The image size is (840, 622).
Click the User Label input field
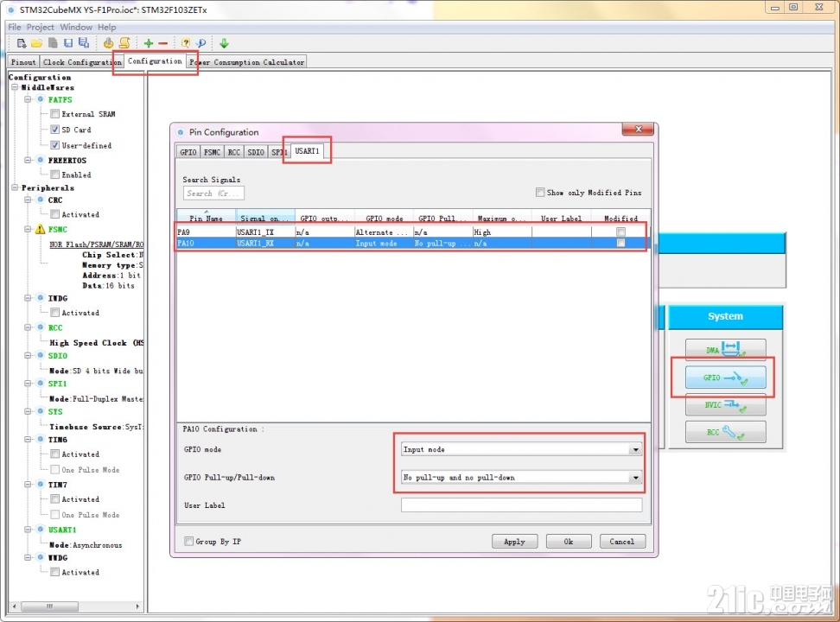[x=521, y=505]
